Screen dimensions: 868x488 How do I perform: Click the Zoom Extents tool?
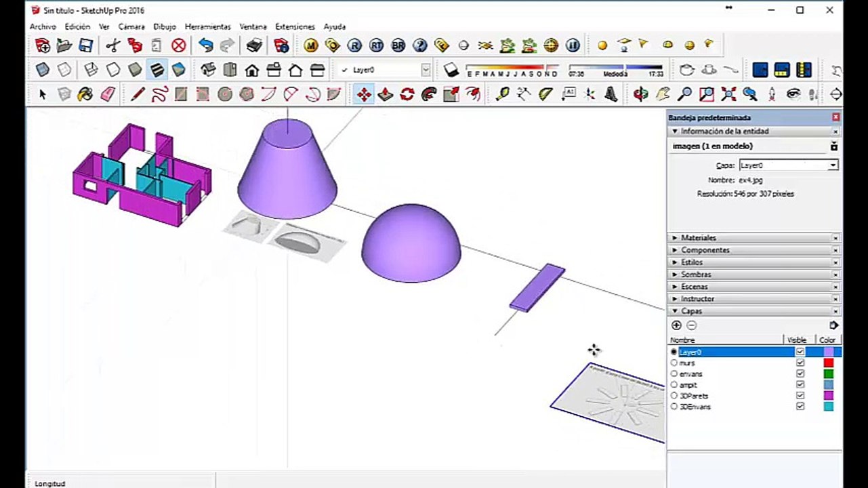(728, 94)
